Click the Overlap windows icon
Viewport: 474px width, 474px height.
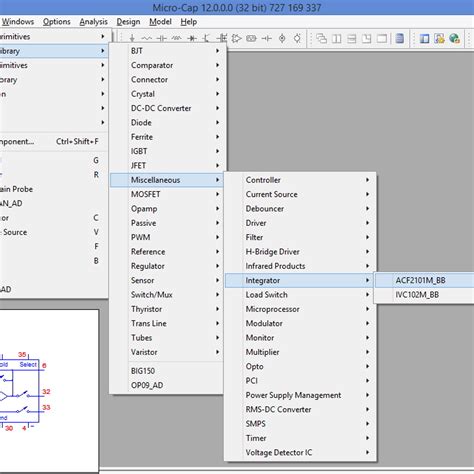(367, 39)
